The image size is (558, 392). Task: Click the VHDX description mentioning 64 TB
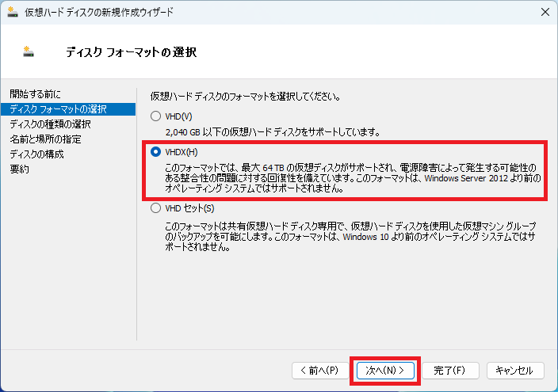pyautogui.click(x=353, y=178)
